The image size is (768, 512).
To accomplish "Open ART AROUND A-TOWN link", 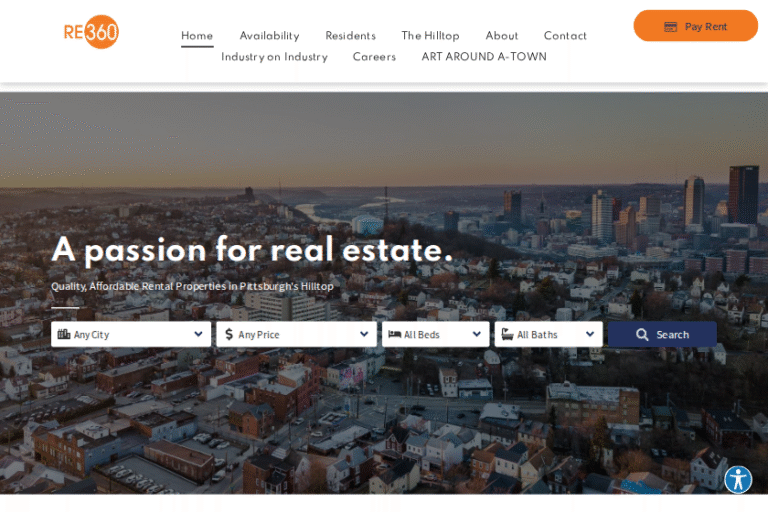I will point(484,57).
